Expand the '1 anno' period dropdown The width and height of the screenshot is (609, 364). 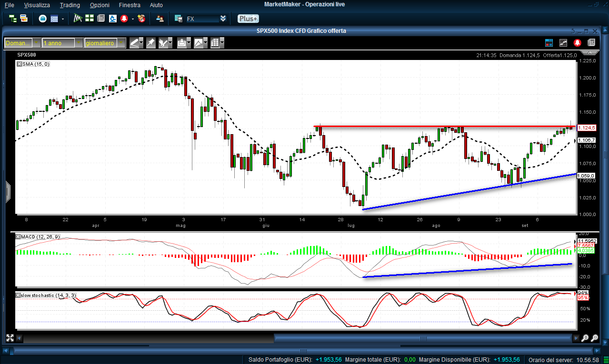[79, 43]
